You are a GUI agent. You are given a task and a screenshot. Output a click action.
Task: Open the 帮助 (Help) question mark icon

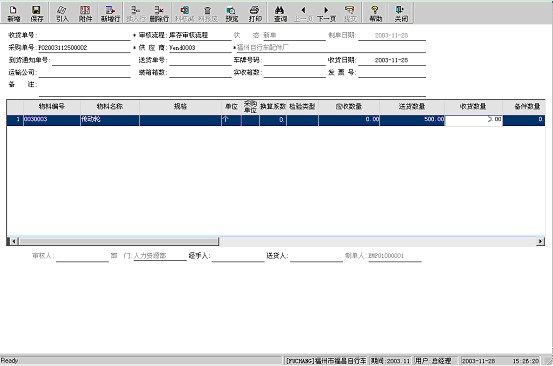(x=376, y=13)
